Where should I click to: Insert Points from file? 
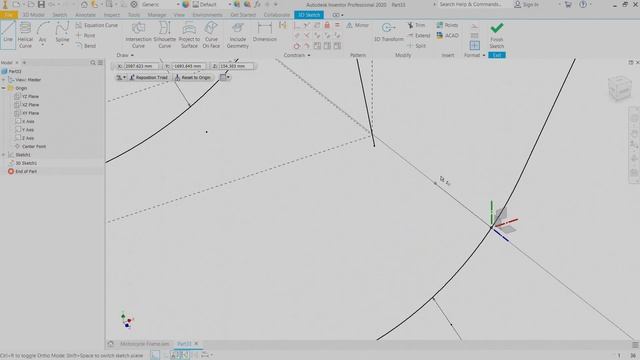[447, 25]
